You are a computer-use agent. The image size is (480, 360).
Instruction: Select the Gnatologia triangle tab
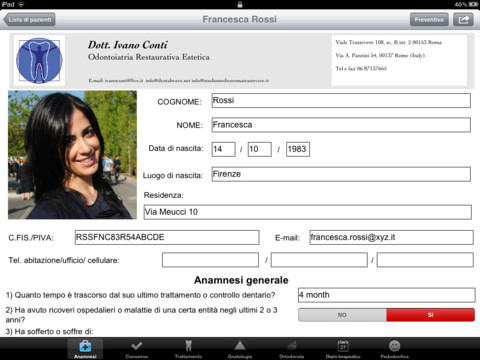click(x=240, y=349)
